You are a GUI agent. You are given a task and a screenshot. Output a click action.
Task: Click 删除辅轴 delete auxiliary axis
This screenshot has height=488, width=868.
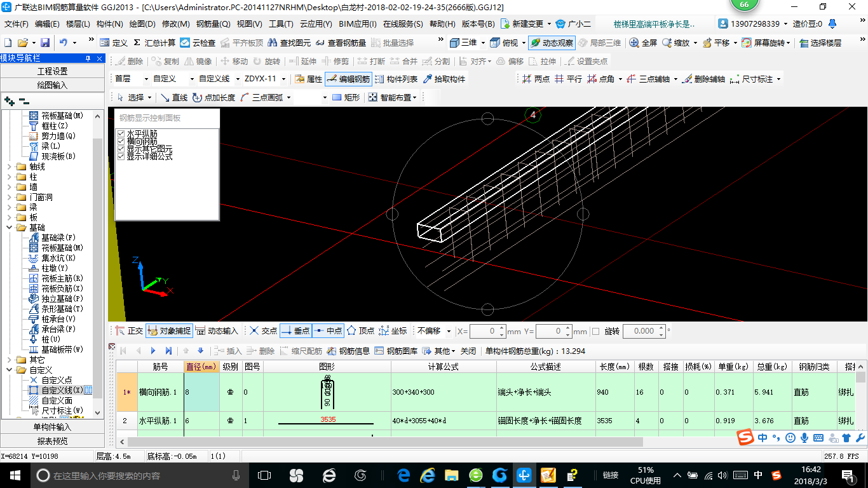tap(703, 79)
